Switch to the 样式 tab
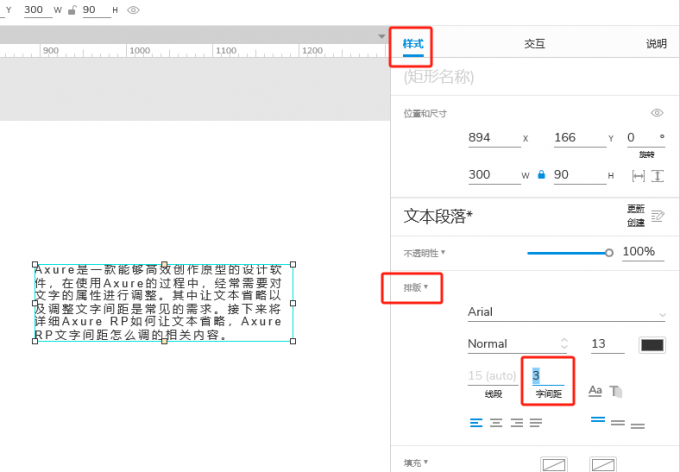This screenshot has height=472, width=680. 413,44
